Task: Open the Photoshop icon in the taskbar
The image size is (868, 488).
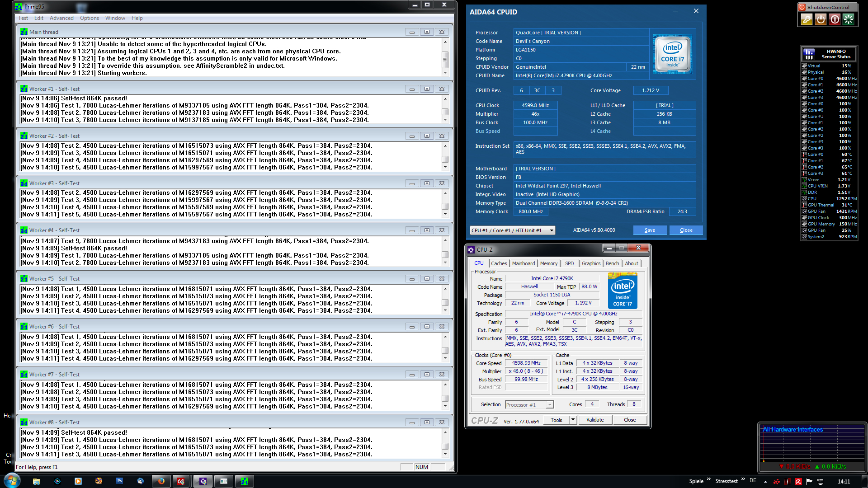Action: (x=119, y=481)
